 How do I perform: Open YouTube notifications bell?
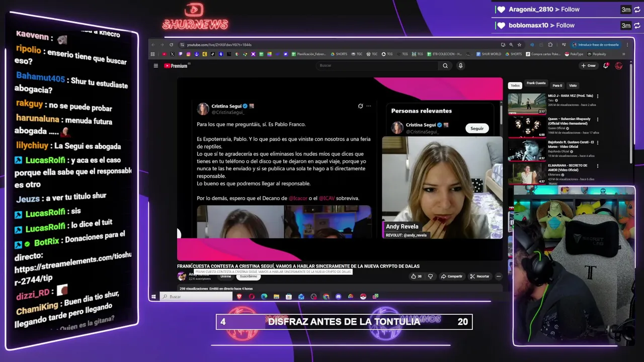coord(606,66)
